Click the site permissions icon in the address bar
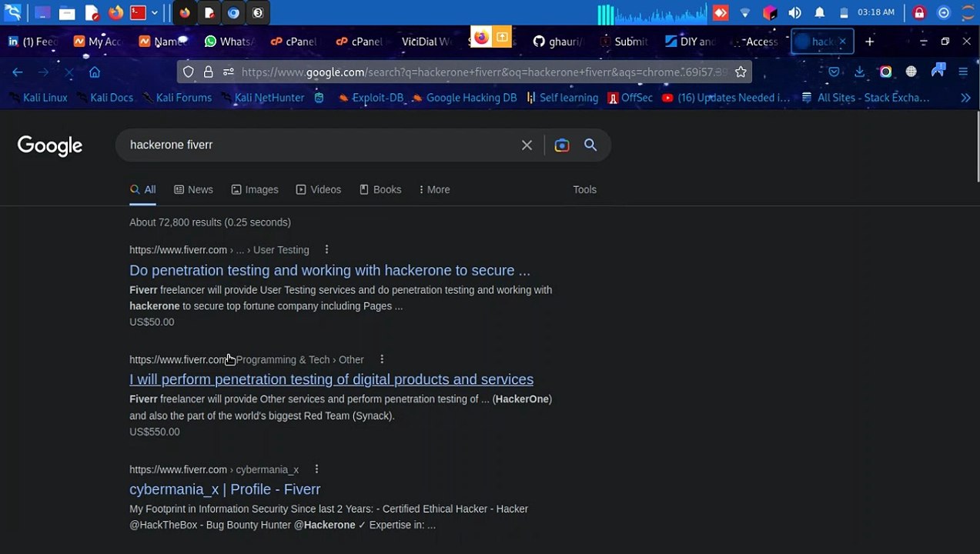This screenshot has width=980, height=554. click(x=228, y=72)
